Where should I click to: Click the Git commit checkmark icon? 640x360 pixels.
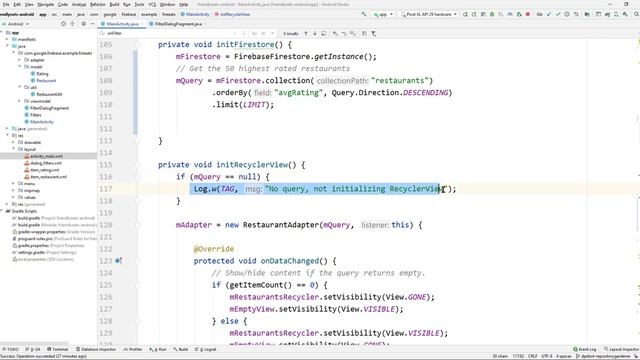(558, 14)
